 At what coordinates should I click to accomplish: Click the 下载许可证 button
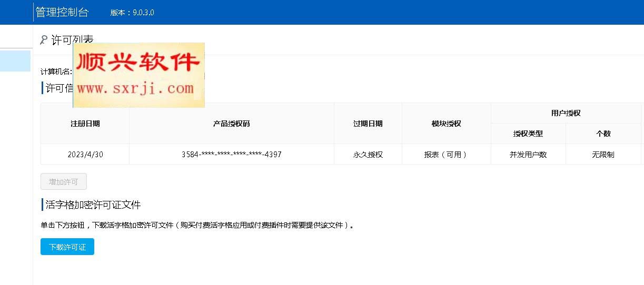[67, 247]
